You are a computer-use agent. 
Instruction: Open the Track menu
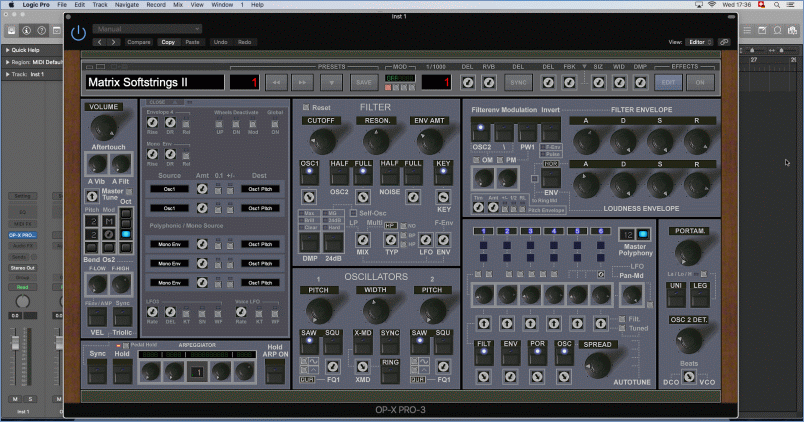coord(99,5)
